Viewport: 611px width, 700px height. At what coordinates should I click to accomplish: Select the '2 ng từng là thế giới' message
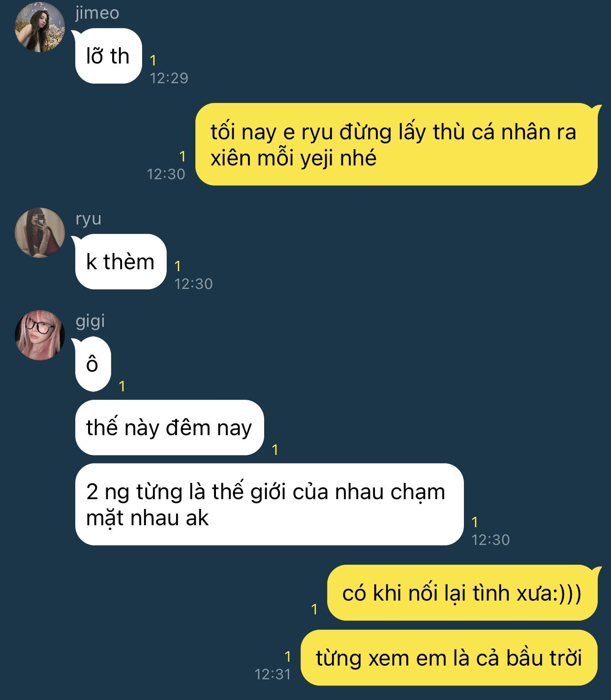pos(269,504)
